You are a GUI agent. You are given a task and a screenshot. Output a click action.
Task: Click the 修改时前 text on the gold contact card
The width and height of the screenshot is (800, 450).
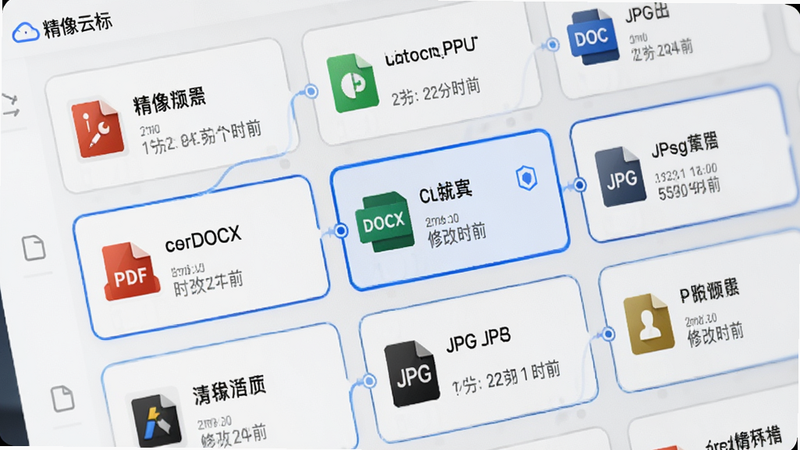coord(715,336)
